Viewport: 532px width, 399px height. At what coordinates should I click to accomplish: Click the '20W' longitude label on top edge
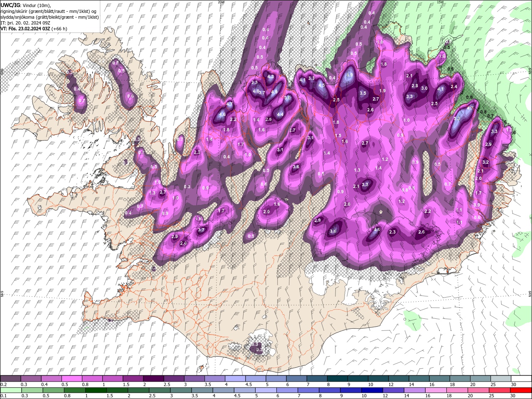click(221, 2)
